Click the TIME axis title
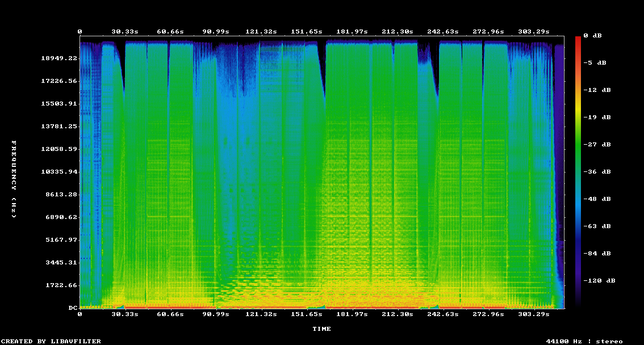Image resolution: width=644 pixels, height=345 pixels. (321, 329)
